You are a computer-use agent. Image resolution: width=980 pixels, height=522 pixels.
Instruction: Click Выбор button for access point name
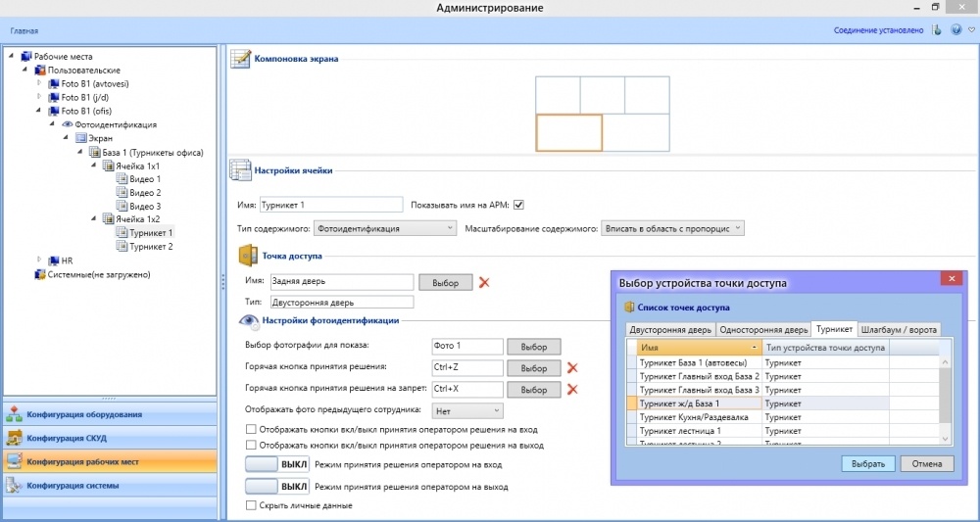[446, 282]
